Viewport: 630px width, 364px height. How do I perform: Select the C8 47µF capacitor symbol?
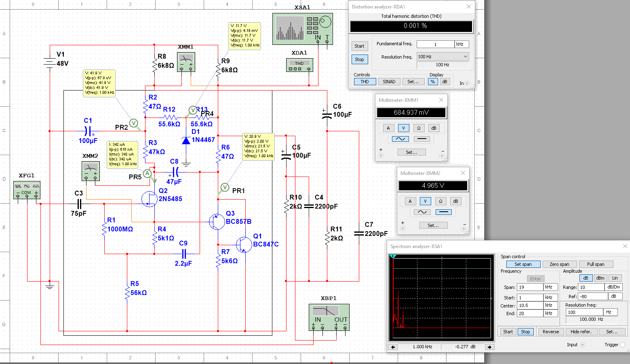tap(175, 173)
